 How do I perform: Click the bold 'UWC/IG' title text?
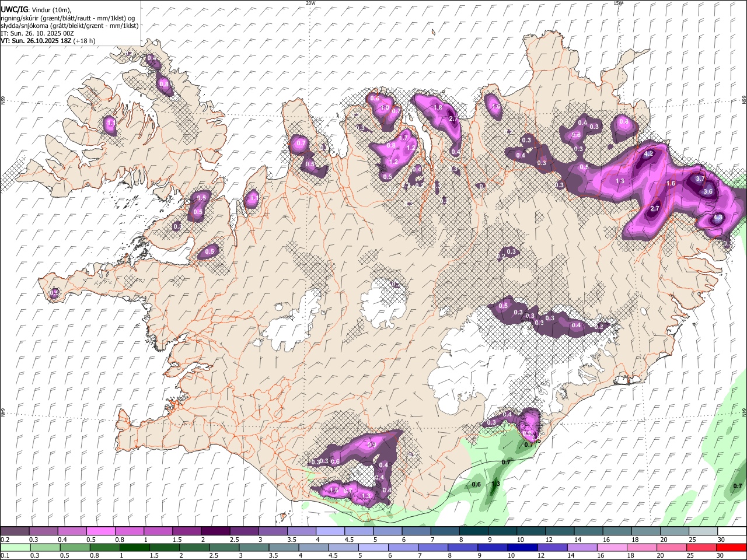point(13,9)
